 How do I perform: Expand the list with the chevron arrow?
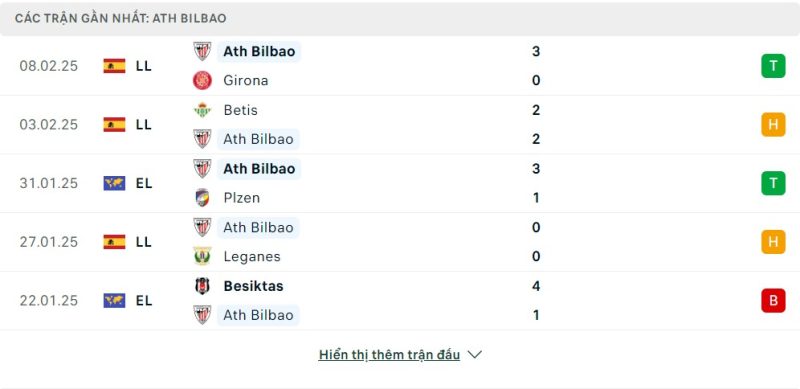474,354
